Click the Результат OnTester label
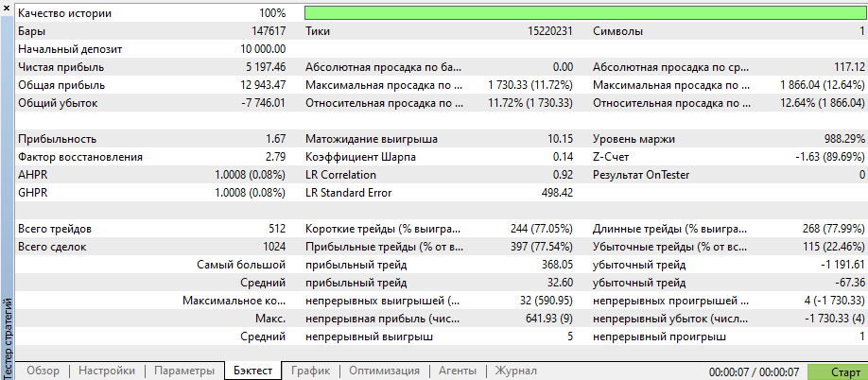This screenshot has width=868, height=380. coord(640,175)
